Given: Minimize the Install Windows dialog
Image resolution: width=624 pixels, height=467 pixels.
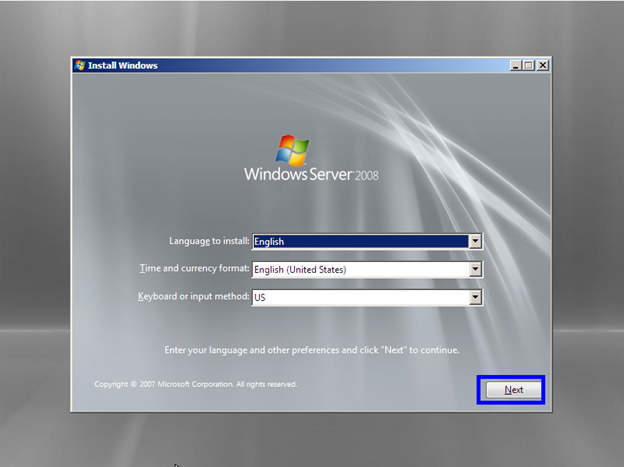Looking at the screenshot, I should point(516,65).
